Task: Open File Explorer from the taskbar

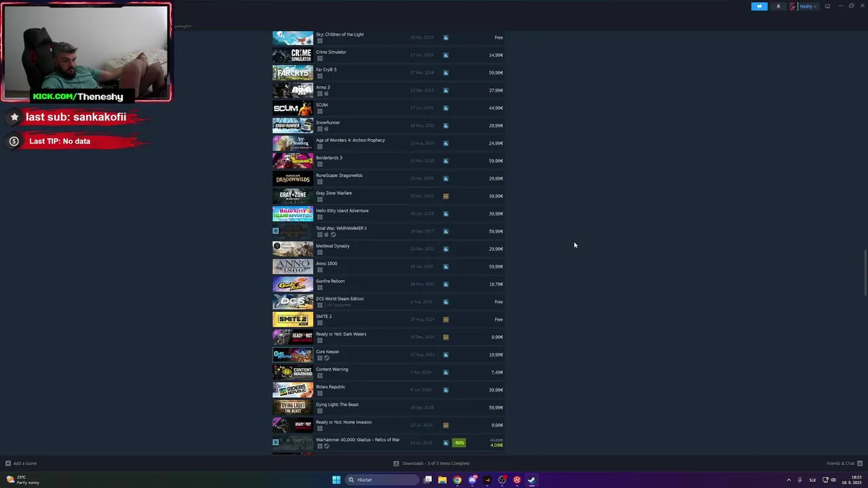Action: (442, 480)
